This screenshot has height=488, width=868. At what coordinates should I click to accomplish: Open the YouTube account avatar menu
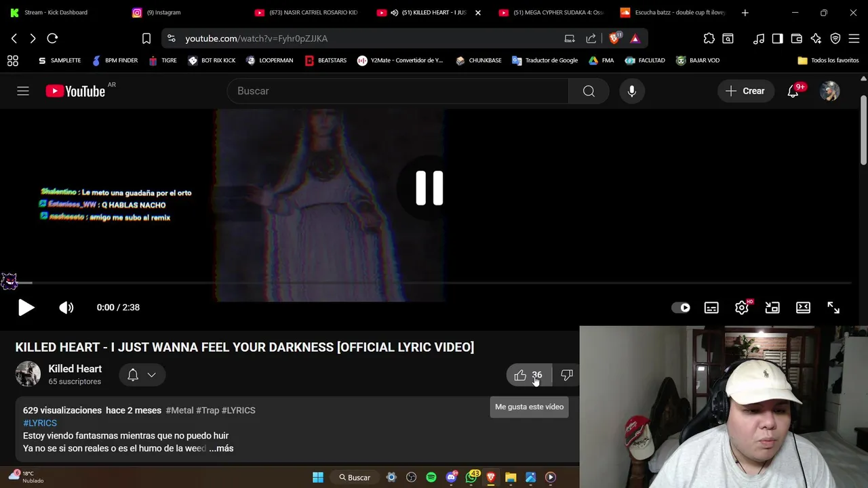830,91
